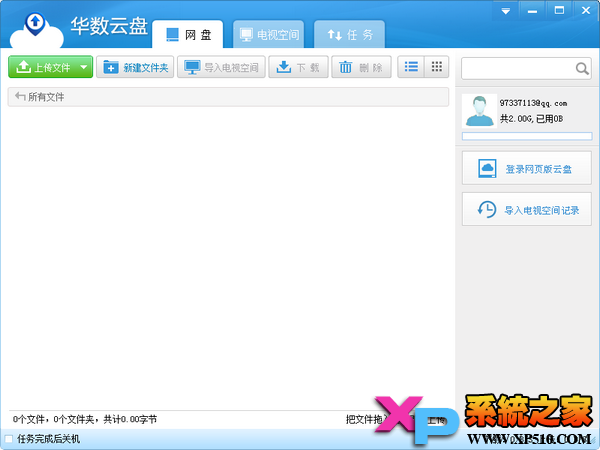This screenshot has width=600, height=450.
Task: Enable 任务完成后关机 checkbox
Action: tap(8, 439)
